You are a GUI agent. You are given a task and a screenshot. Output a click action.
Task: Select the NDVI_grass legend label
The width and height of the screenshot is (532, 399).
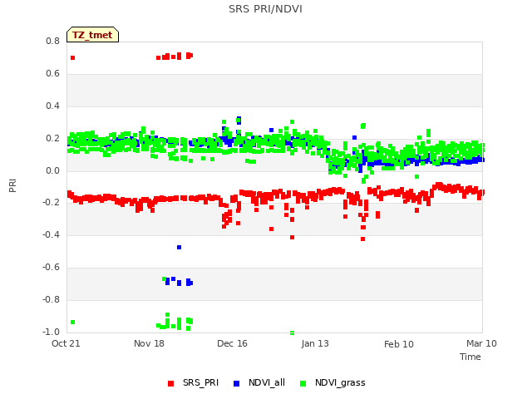(x=340, y=382)
